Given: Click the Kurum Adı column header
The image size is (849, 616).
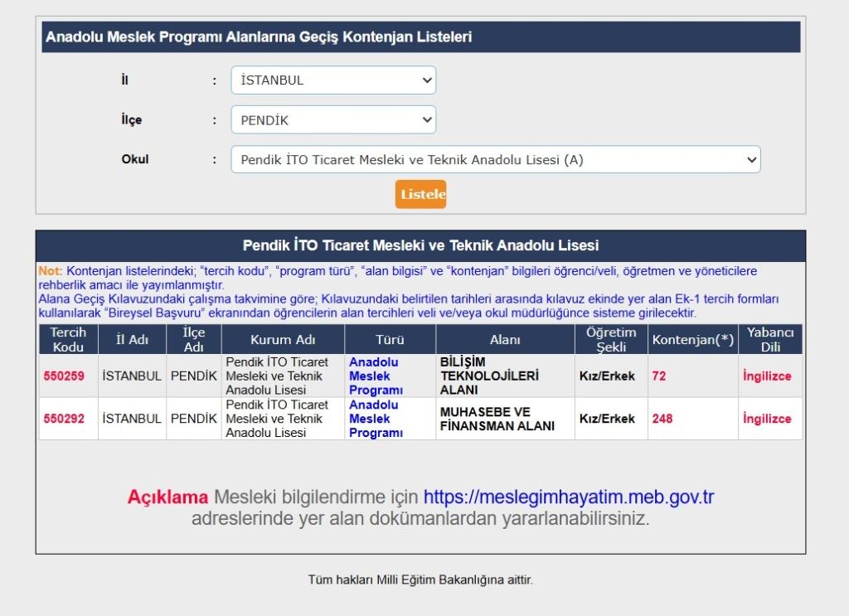Looking at the screenshot, I should point(282,340).
